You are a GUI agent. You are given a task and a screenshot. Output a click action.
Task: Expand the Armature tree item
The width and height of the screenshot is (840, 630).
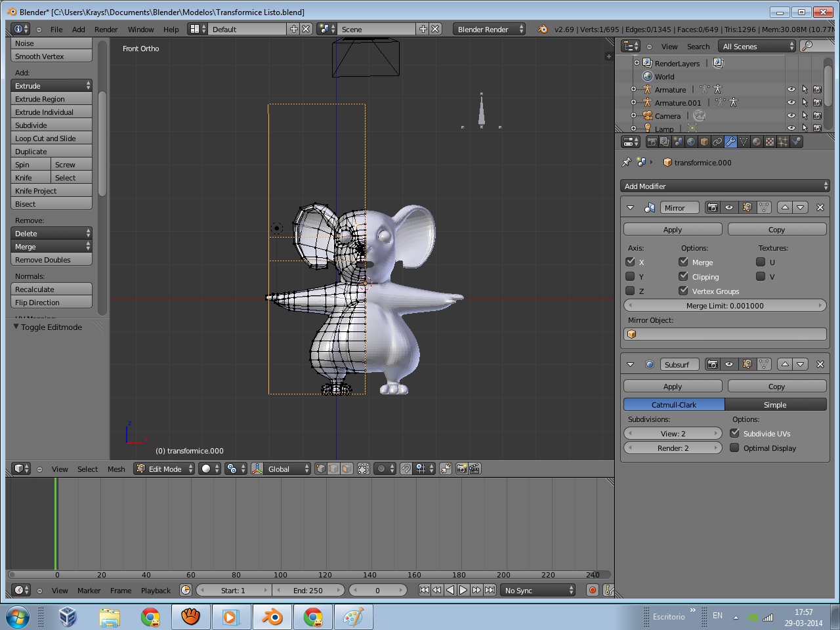click(x=633, y=89)
